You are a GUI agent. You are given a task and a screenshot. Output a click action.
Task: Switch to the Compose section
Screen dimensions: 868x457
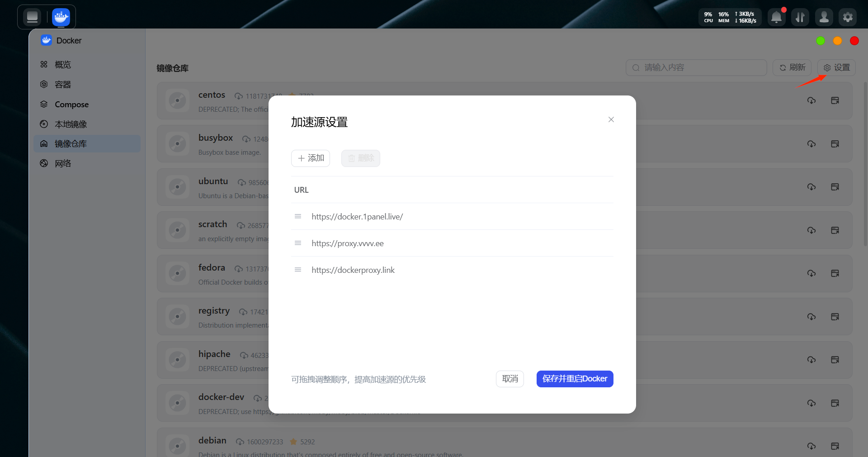point(87,105)
